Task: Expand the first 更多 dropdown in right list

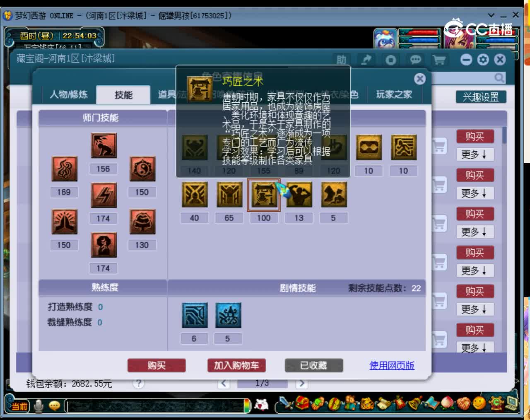Action: 475,154
